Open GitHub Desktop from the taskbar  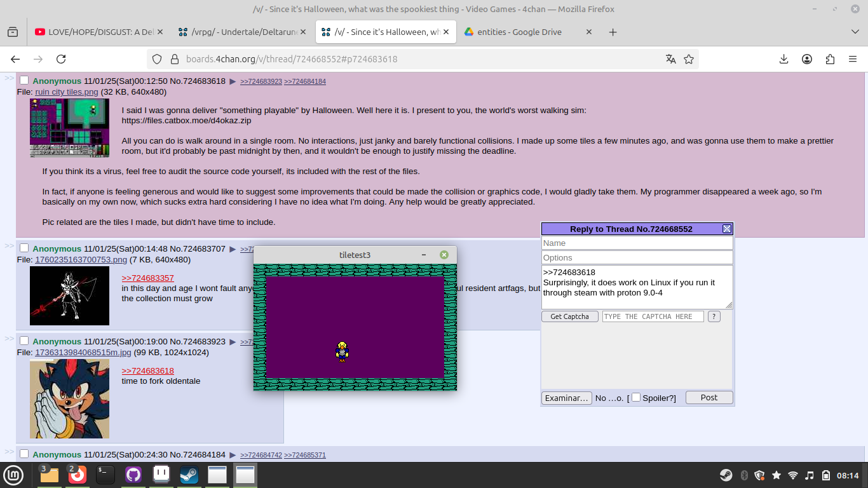(133, 475)
